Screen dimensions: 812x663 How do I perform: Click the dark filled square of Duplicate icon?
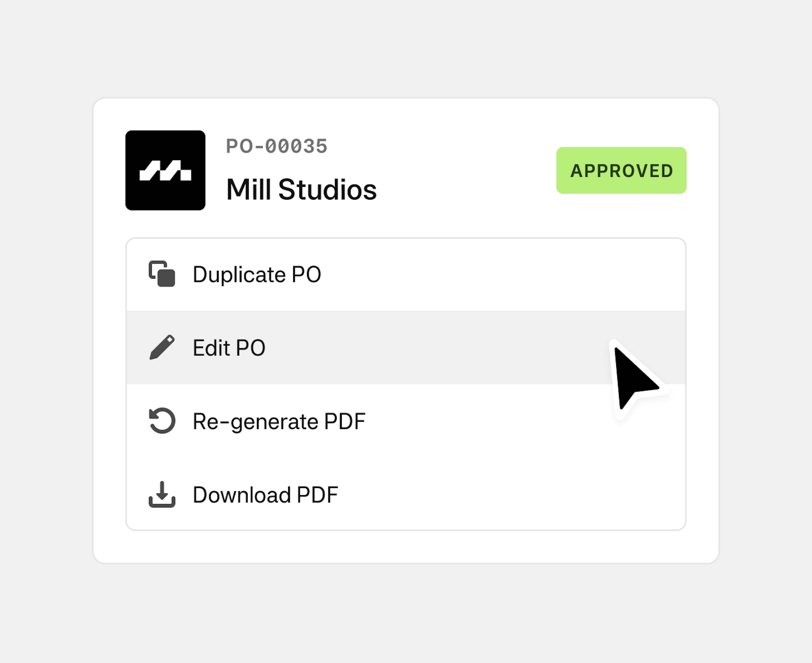coord(166,278)
